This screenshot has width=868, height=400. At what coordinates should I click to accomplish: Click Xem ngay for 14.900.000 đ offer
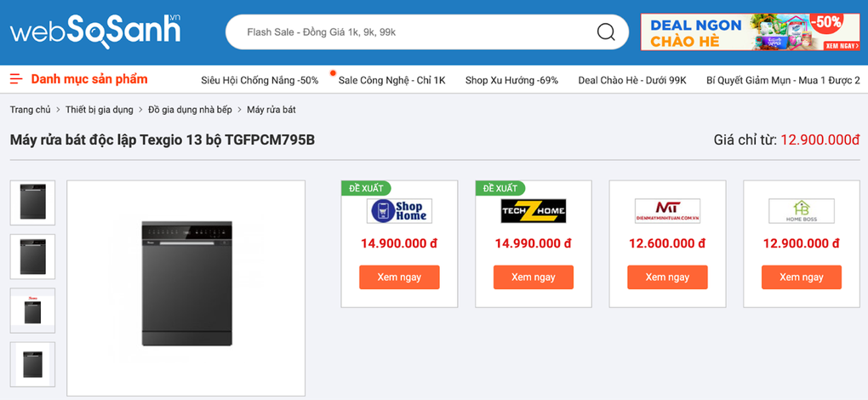(x=399, y=277)
